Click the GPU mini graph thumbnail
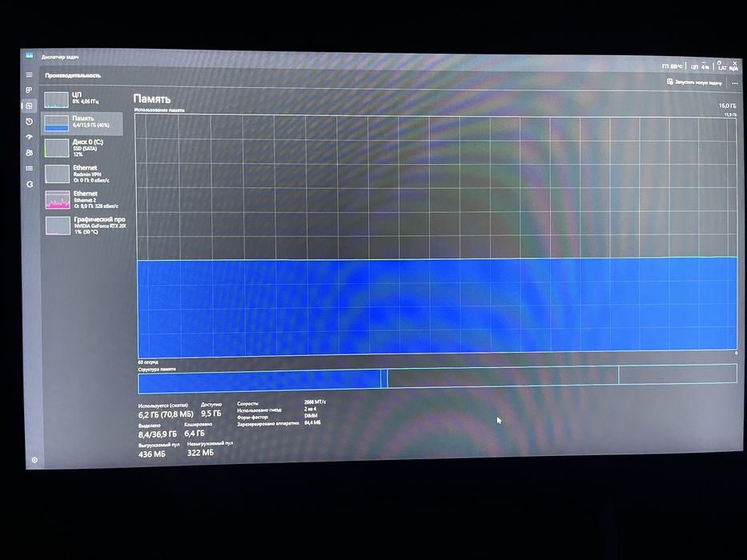Image resolution: width=747 pixels, height=560 pixels. 58,226
